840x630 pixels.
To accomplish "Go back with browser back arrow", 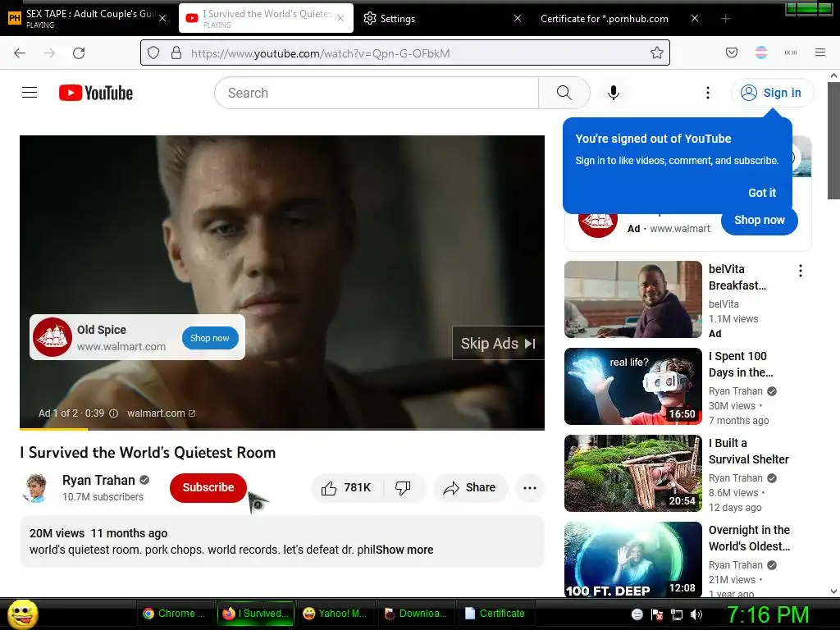I will (x=20, y=53).
